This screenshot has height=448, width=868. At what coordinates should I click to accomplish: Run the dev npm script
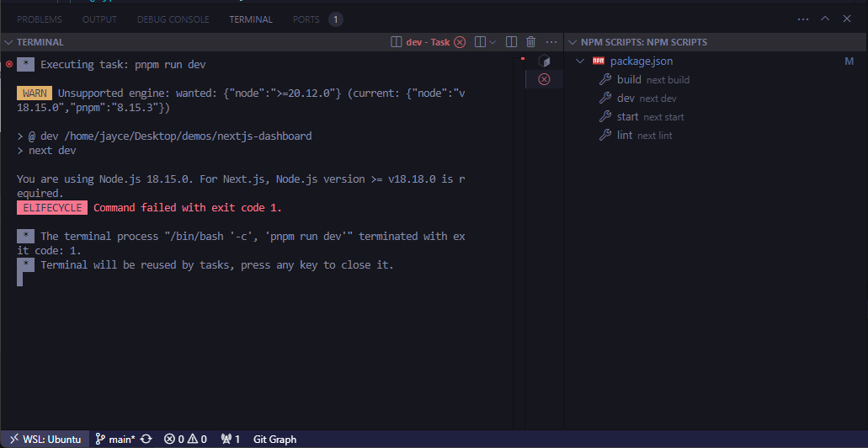(626, 99)
